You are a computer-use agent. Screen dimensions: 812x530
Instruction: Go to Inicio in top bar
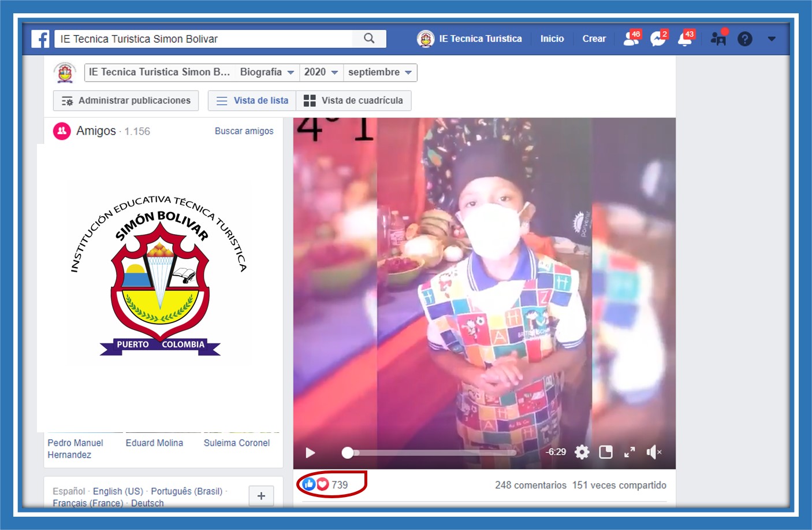click(552, 39)
